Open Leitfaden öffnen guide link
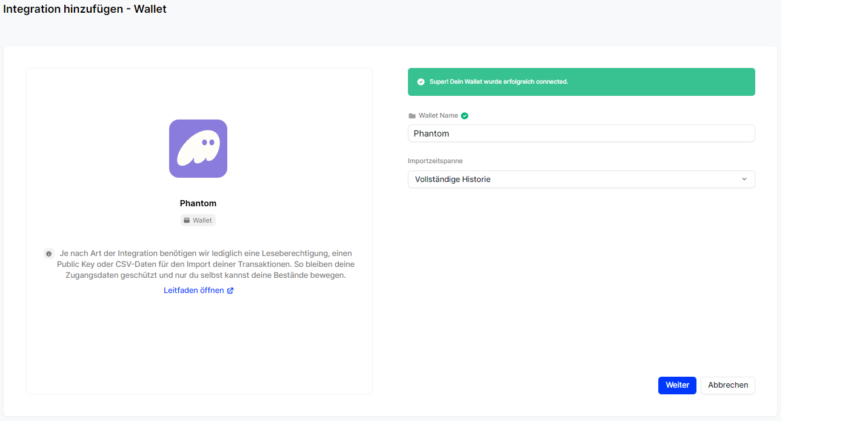 [x=194, y=290]
